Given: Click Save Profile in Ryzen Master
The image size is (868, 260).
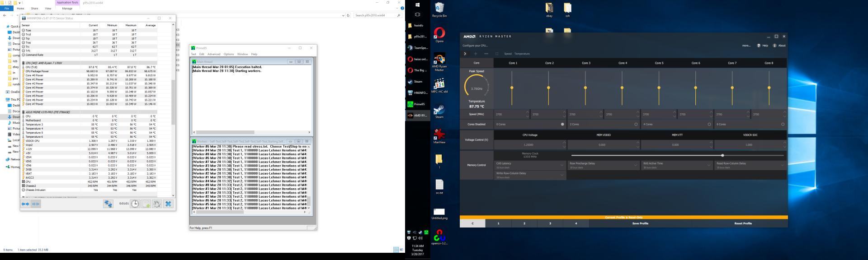Looking at the screenshot, I should pyautogui.click(x=640, y=223).
